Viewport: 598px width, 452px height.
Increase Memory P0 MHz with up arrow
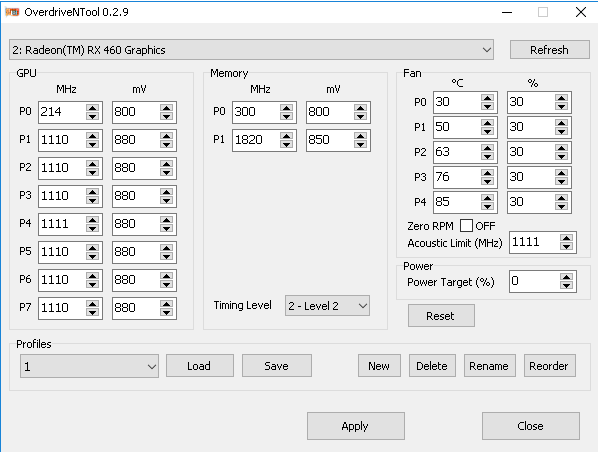(286, 108)
